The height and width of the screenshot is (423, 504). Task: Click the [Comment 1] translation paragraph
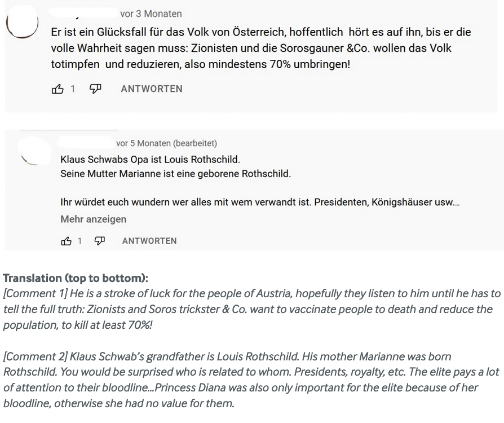[x=252, y=310]
